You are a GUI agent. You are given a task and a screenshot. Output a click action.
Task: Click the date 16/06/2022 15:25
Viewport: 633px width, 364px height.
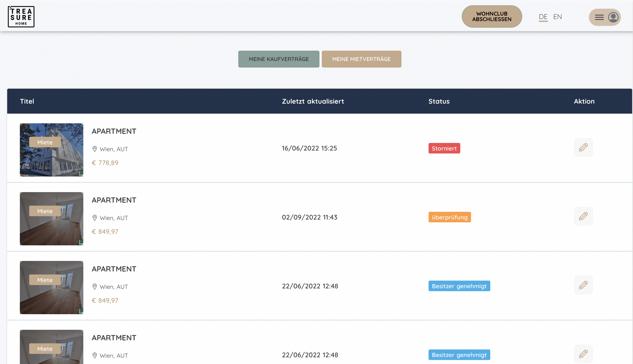309,148
